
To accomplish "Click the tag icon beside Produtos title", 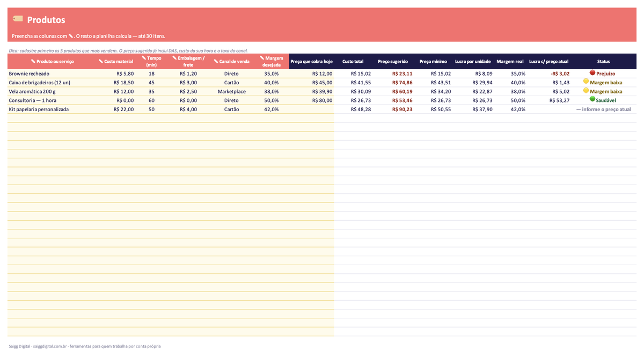I will point(18,19).
